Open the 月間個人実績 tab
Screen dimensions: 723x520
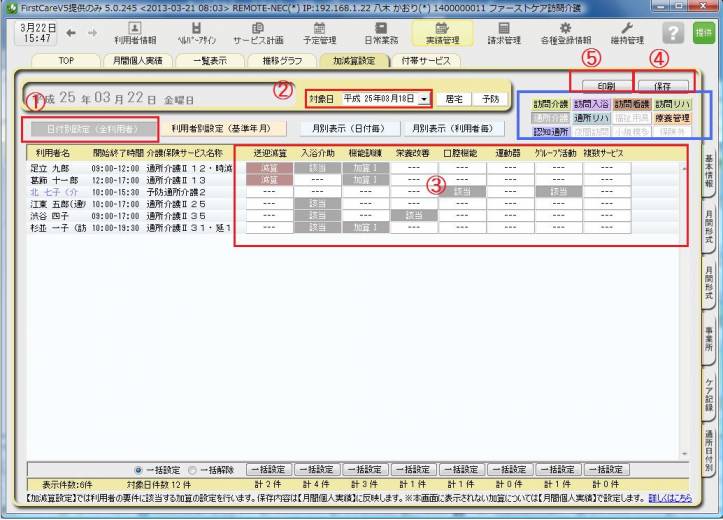tap(135, 60)
